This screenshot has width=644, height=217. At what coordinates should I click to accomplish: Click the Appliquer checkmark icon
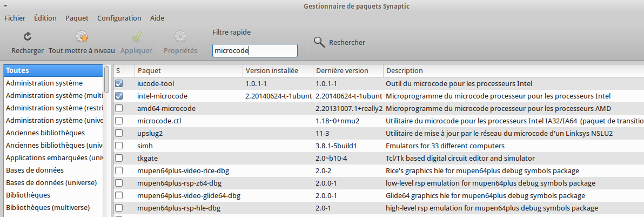point(136,37)
